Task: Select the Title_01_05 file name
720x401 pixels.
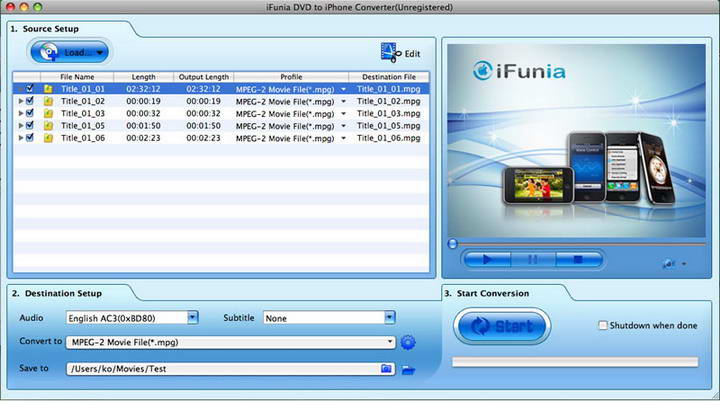Action: point(83,125)
